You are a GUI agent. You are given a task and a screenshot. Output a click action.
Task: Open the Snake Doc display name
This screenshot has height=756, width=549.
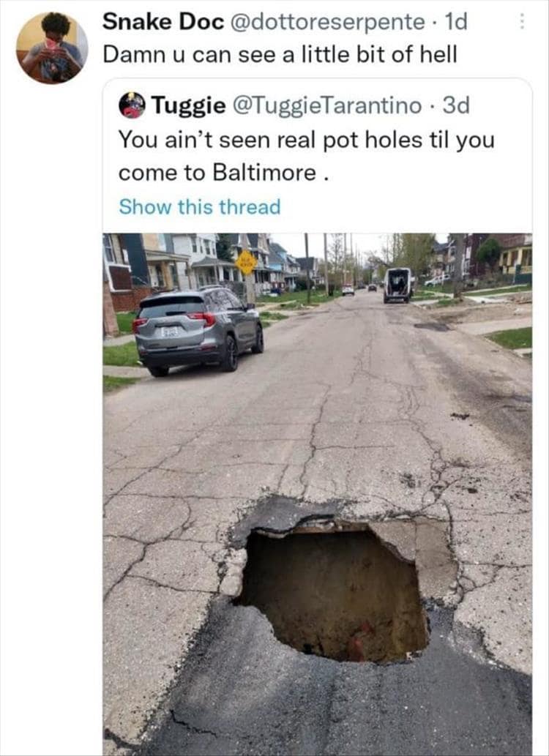163,21
